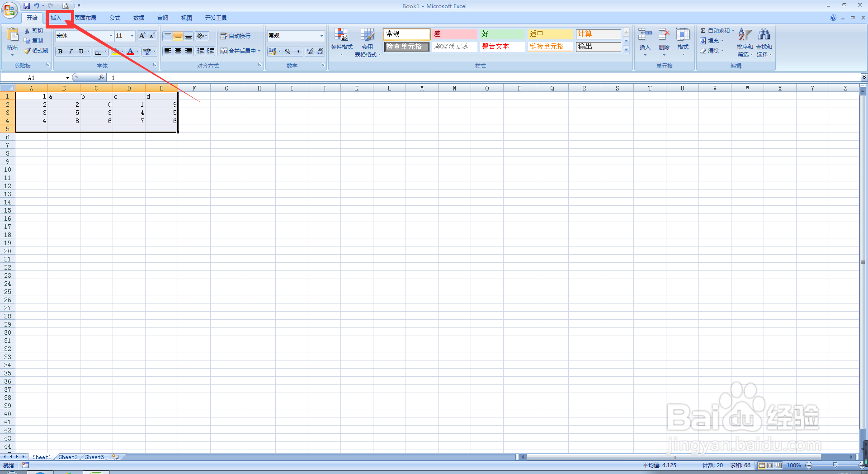
Task: Click the insert function fx button
Action: coord(101,78)
